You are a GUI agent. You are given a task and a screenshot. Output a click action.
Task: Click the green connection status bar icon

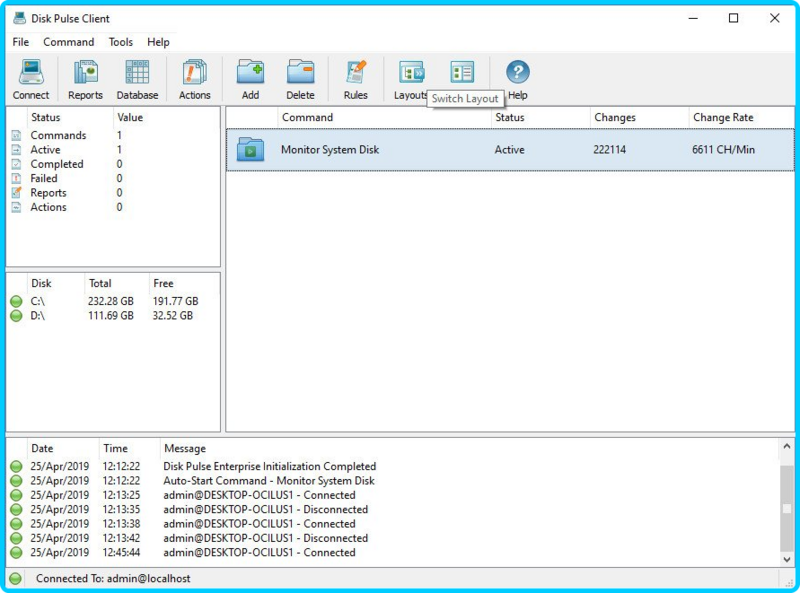(16, 579)
